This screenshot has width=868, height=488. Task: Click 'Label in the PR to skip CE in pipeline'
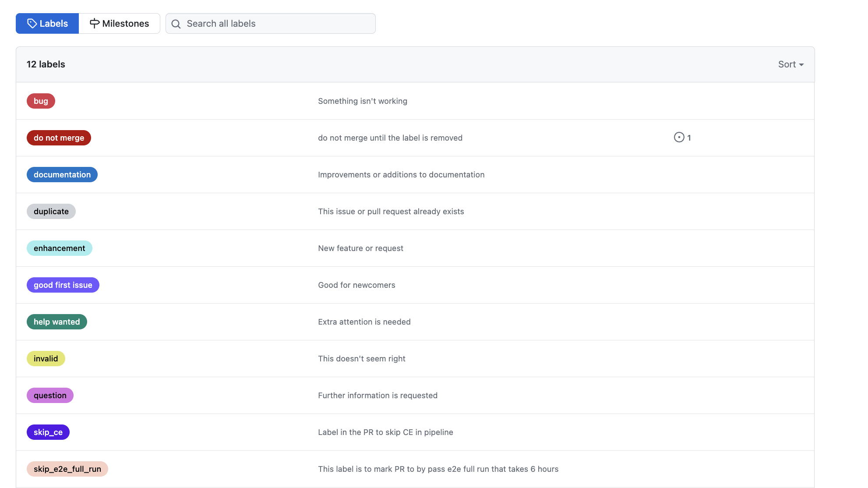pyautogui.click(x=385, y=432)
